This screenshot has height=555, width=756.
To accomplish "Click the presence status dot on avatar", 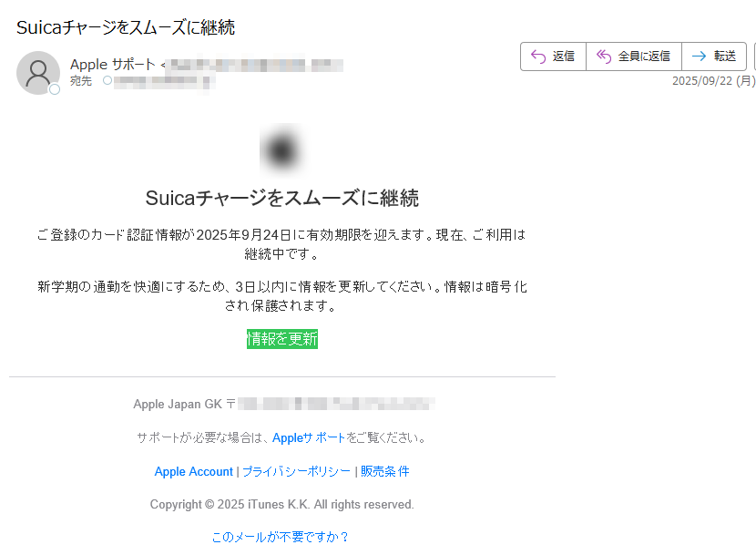I will click(55, 89).
